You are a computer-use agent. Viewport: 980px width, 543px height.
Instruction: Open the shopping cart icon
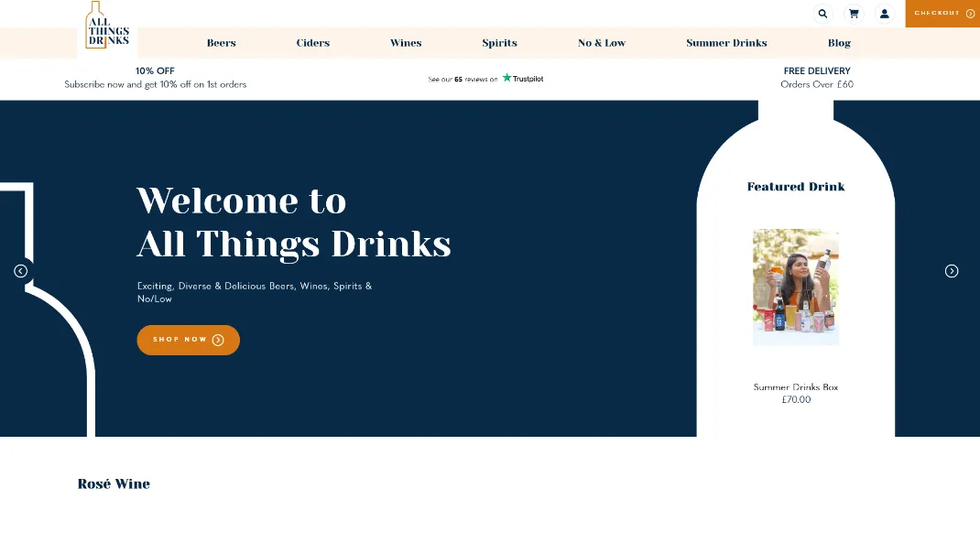click(854, 14)
